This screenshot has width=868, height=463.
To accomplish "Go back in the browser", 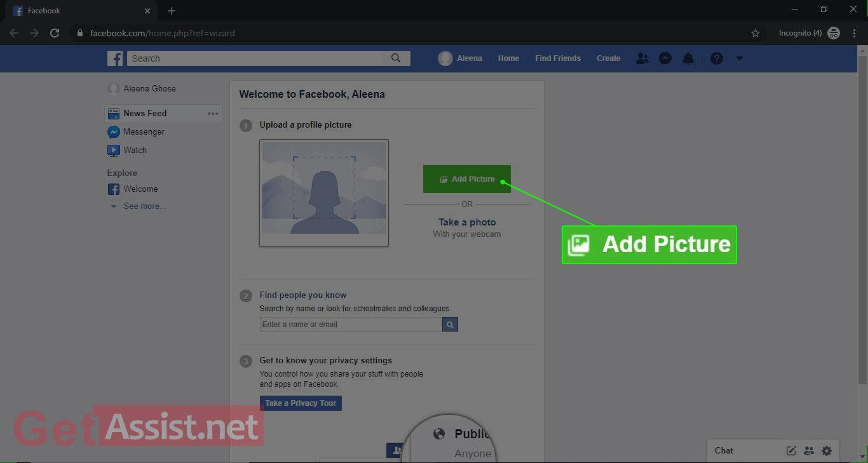I will [x=14, y=33].
